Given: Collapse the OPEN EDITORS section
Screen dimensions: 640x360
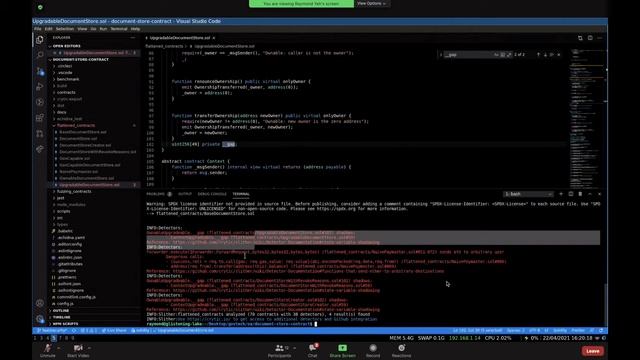Looking at the screenshot, I should [x=67, y=46].
